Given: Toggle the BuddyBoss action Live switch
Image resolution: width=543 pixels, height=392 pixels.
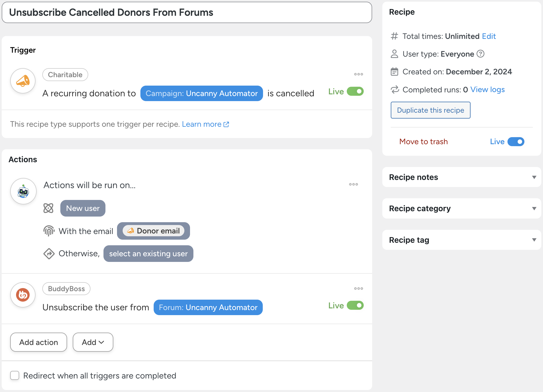Looking at the screenshot, I should (355, 306).
